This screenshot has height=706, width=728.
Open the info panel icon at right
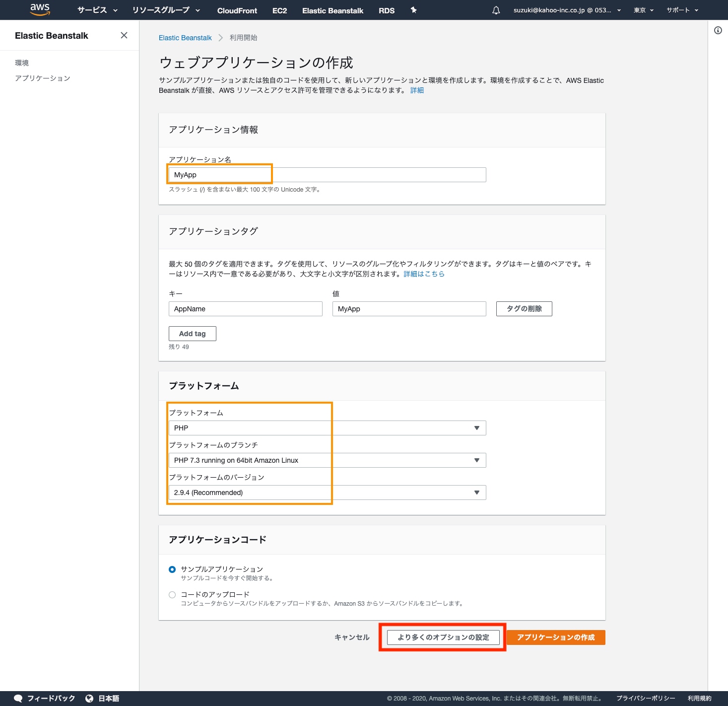[x=718, y=30]
